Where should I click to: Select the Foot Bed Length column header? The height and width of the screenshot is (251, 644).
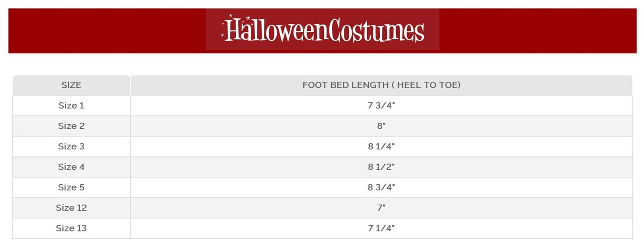coord(381,85)
